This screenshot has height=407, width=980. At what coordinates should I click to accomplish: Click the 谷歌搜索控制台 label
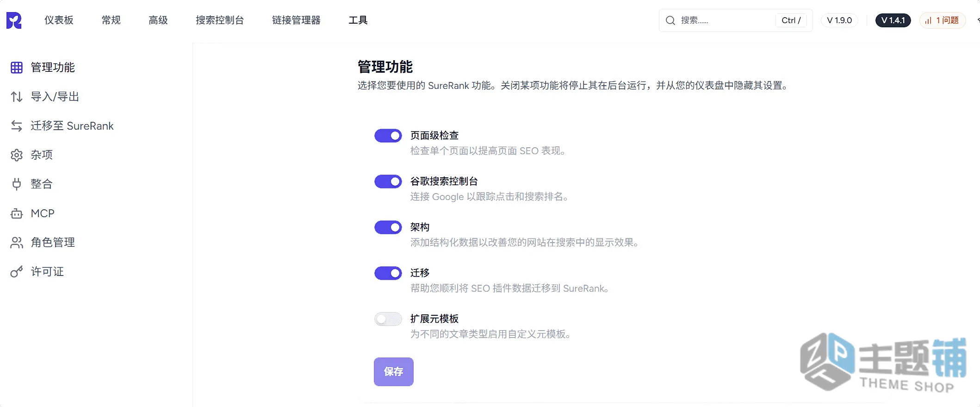[x=444, y=182]
